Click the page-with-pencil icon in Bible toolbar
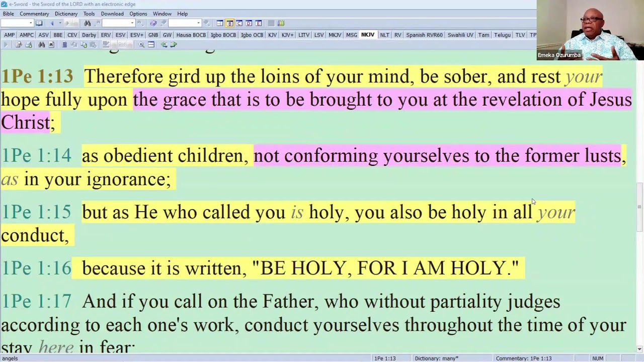Screen dimensions: 644x362 pyautogui.click(x=19, y=45)
